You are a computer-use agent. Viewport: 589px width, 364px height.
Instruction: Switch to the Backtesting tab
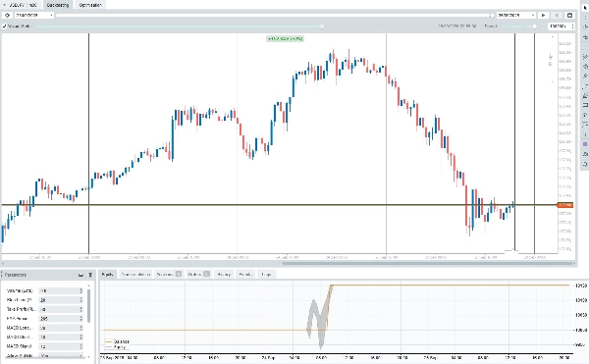pyautogui.click(x=58, y=5)
